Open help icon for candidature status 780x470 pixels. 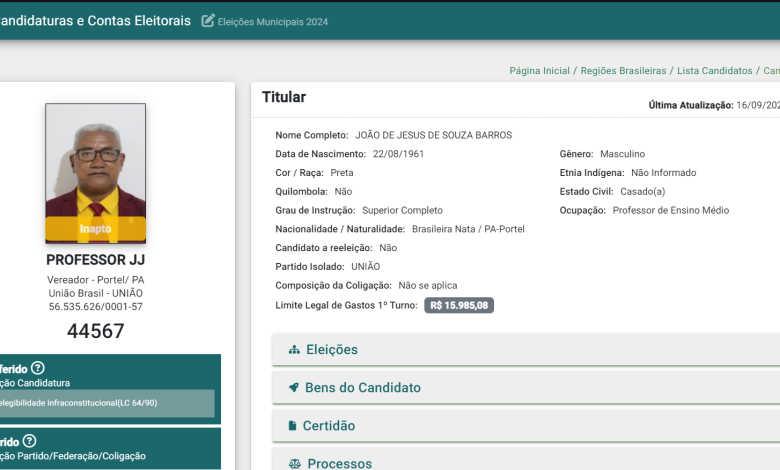[x=38, y=368]
